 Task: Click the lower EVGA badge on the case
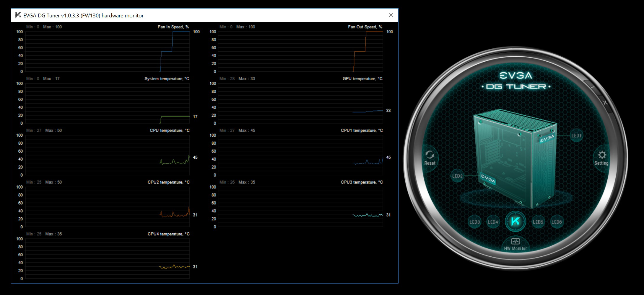point(488,179)
